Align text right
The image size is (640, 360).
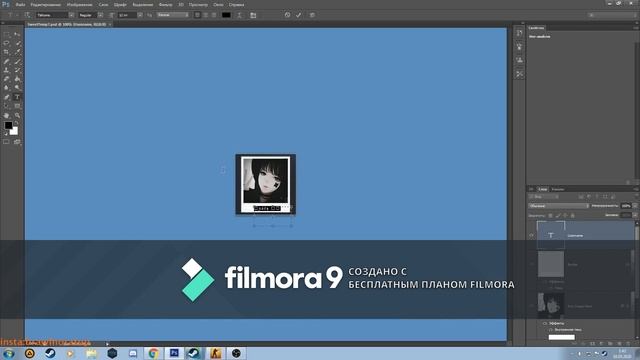(213, 15)
